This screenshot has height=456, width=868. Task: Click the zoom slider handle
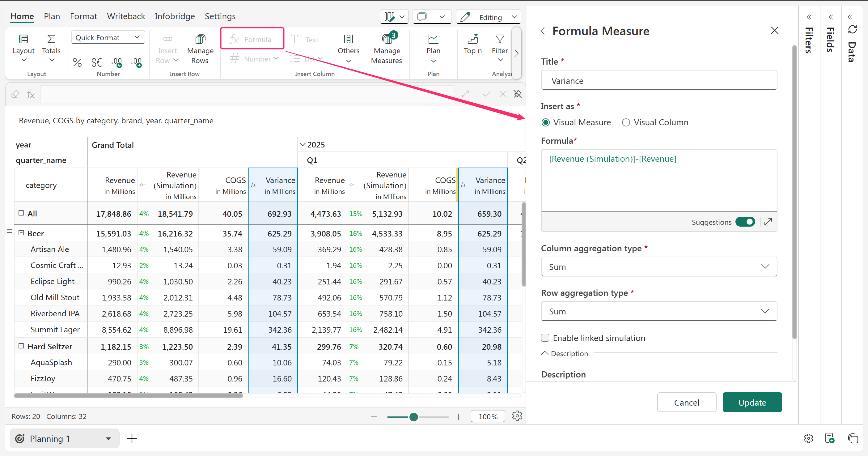[413, 417]
